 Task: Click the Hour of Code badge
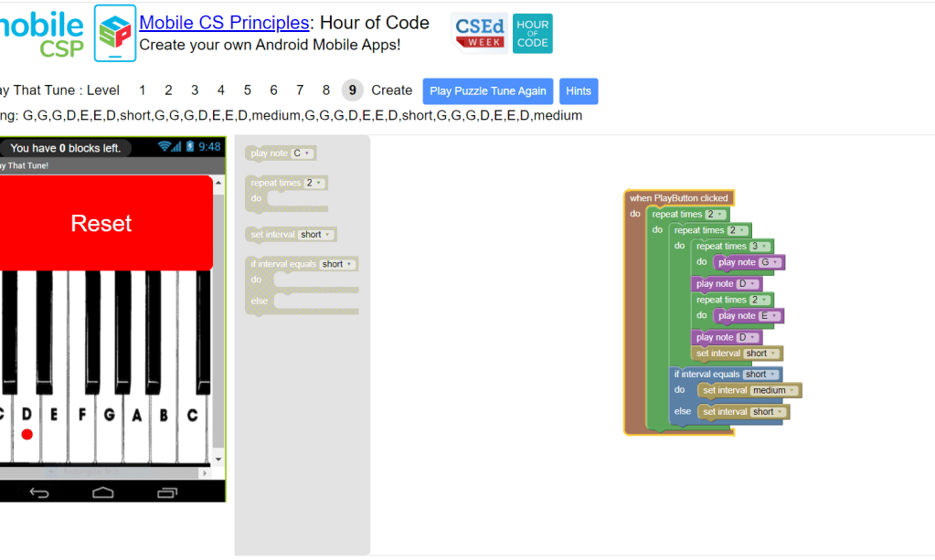click(532, 33)
